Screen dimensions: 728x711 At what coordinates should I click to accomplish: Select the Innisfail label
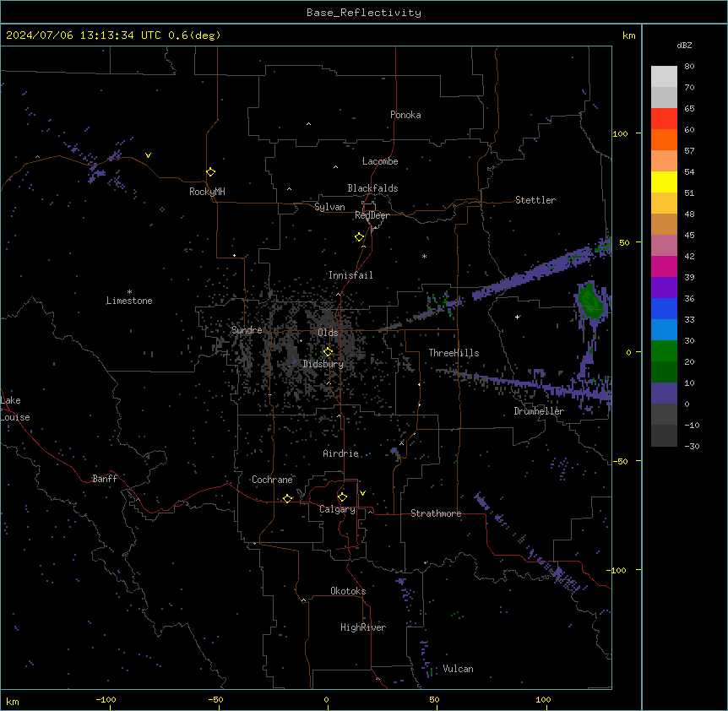(350, 275)
